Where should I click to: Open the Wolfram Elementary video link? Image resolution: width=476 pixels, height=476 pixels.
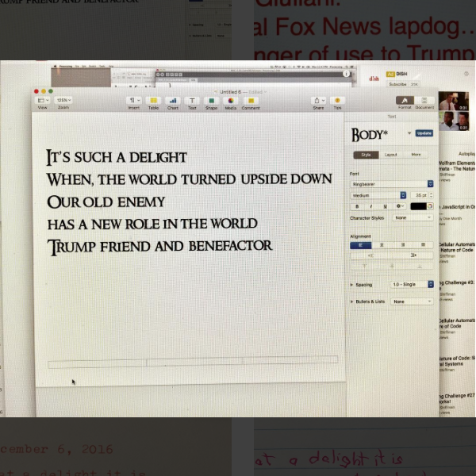point(457,166)
